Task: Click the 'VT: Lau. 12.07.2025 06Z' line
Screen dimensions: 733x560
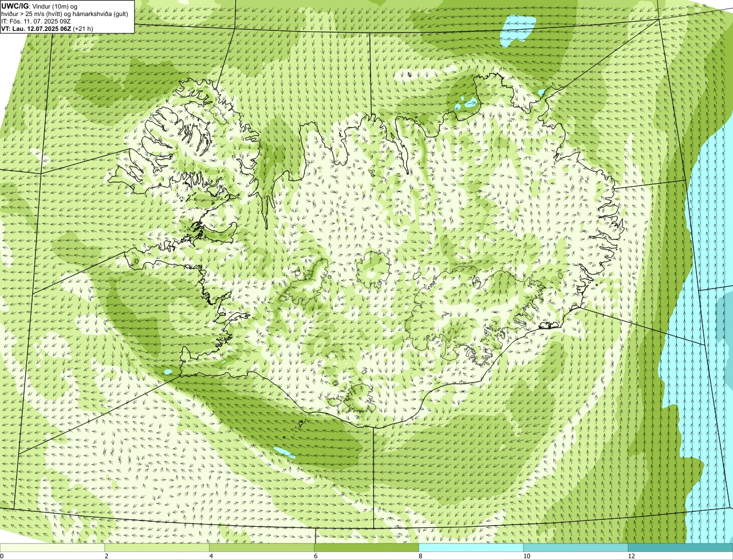Action: (x=48, y=29)
